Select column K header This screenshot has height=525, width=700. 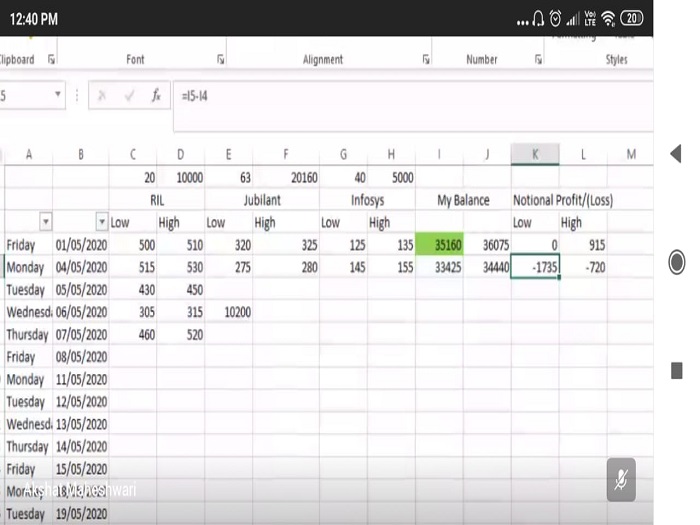[x=535, y=154]
